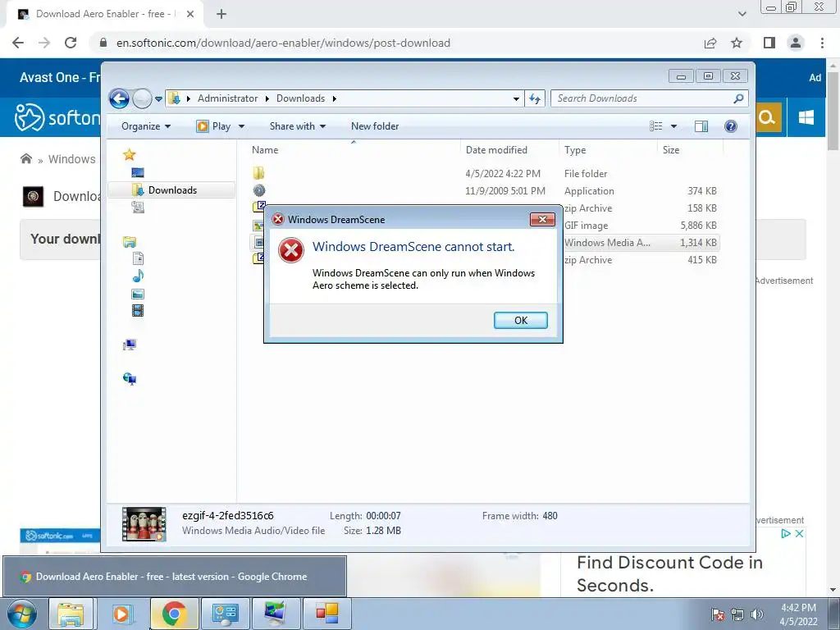
Task: Select Desktop icon in navigation pane
Action: (138, 172)
